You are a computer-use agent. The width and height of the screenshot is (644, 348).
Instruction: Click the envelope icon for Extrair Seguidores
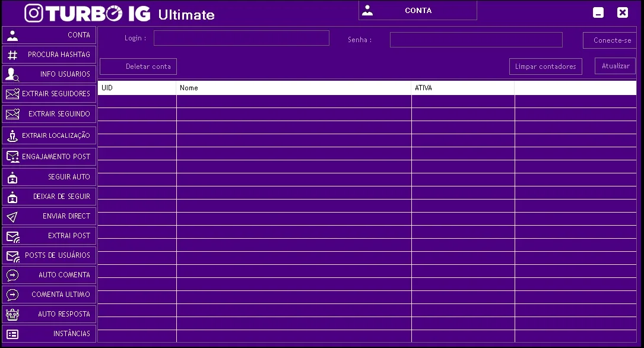click(x=12, y=94)
